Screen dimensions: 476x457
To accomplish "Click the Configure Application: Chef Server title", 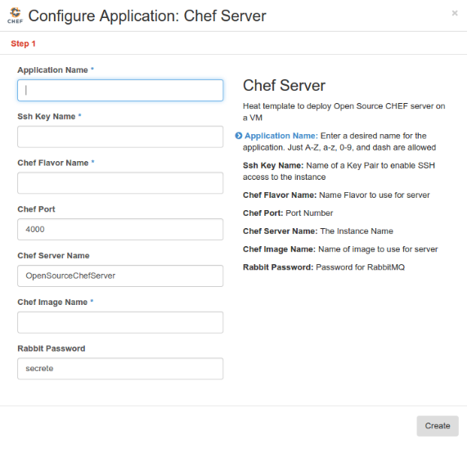I will 147,16.
